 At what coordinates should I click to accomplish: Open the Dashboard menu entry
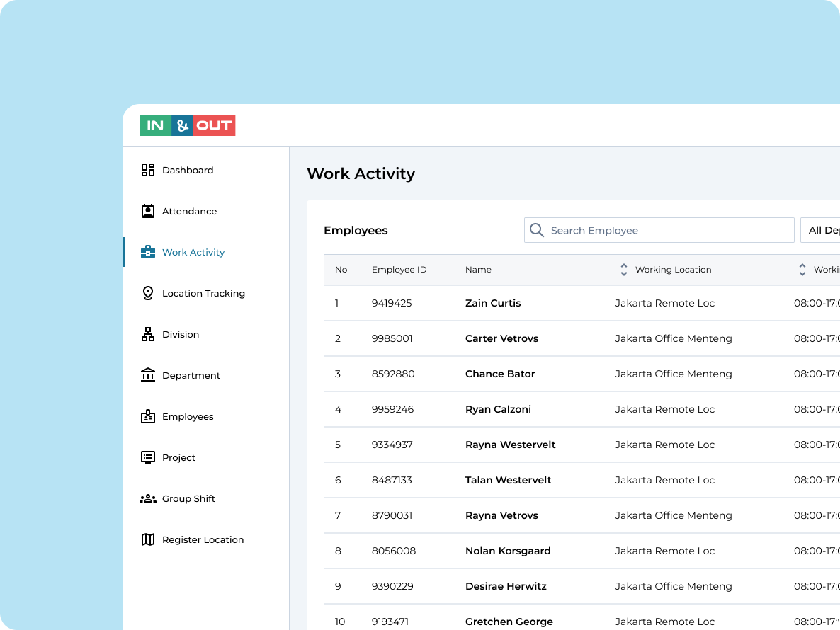(x=187, y=170)
